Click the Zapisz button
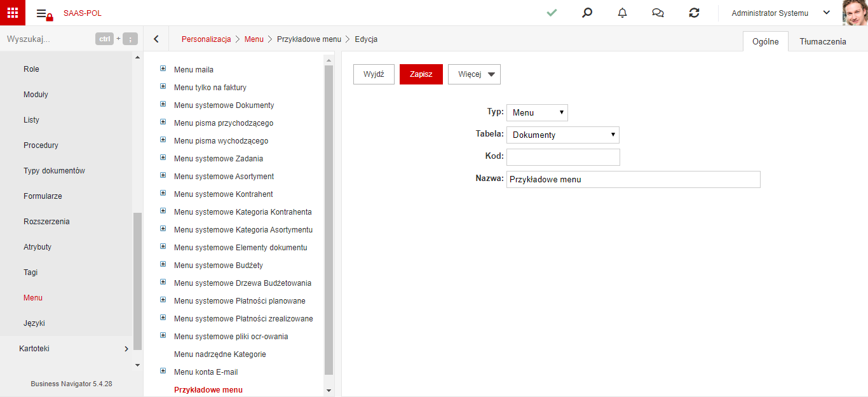 (x=421, y=74)
